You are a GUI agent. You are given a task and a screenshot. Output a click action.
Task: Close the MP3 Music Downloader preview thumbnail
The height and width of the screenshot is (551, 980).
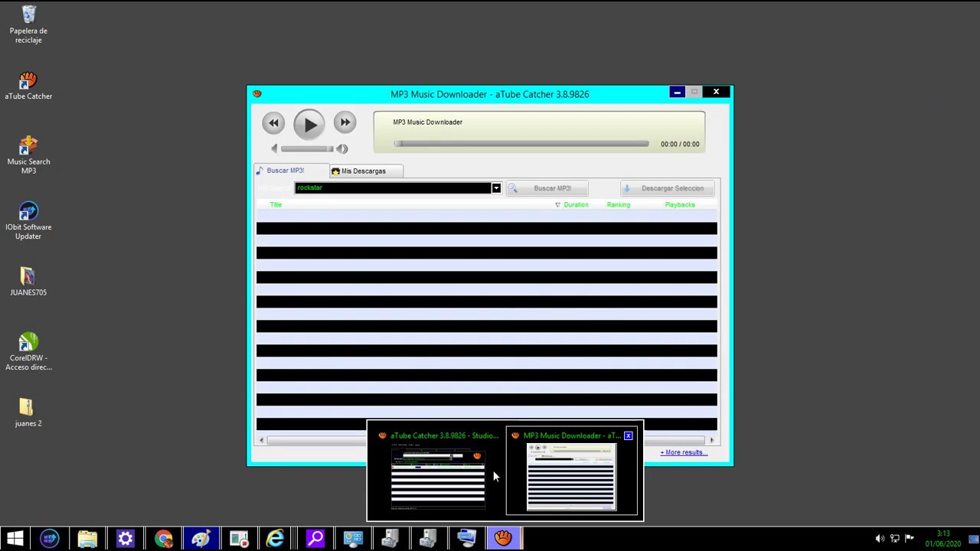pyautogui.click(x=629, y=436)
